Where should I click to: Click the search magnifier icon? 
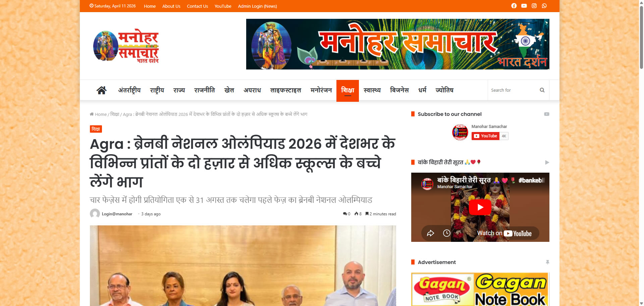542,90
